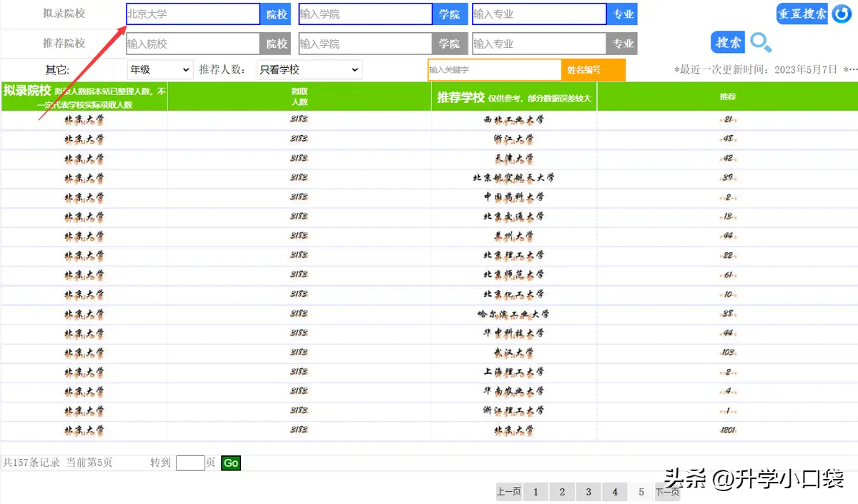Select current page 5 in pagination
The width and height of the screenshot is (858, 504).
coord(641,492)
